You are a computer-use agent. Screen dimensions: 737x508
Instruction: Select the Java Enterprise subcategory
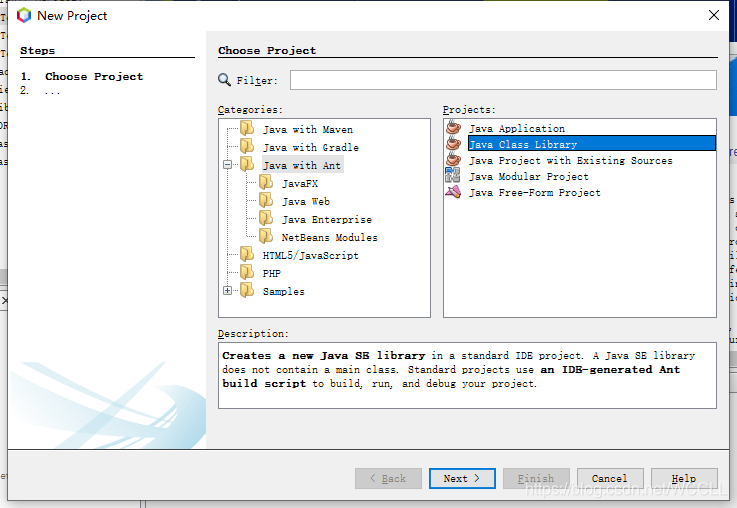[327, 219]
